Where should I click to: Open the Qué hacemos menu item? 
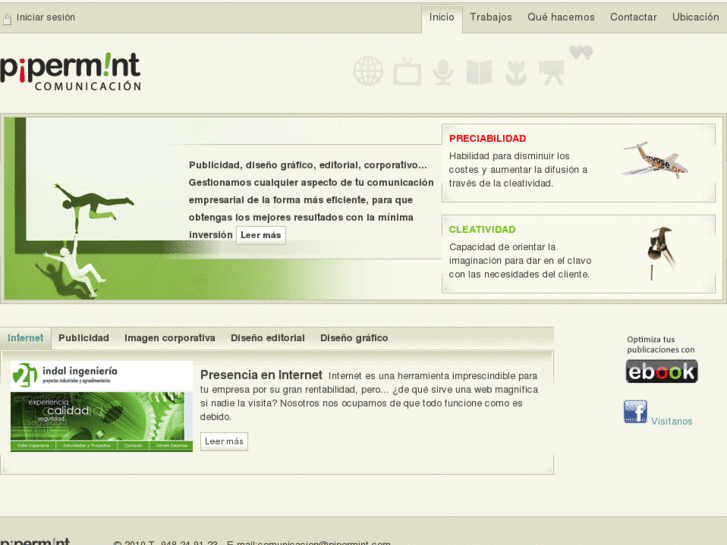[x=561, y=17]
